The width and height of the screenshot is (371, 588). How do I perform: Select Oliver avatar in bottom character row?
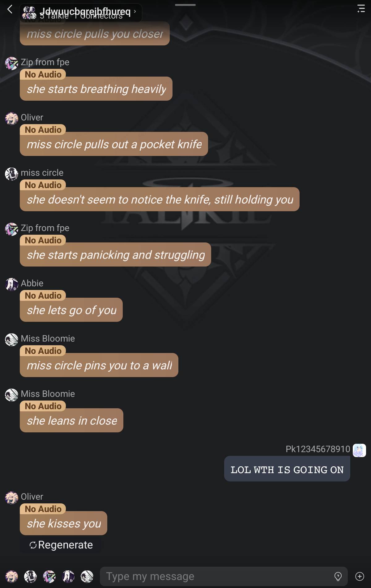click(12, 576)
